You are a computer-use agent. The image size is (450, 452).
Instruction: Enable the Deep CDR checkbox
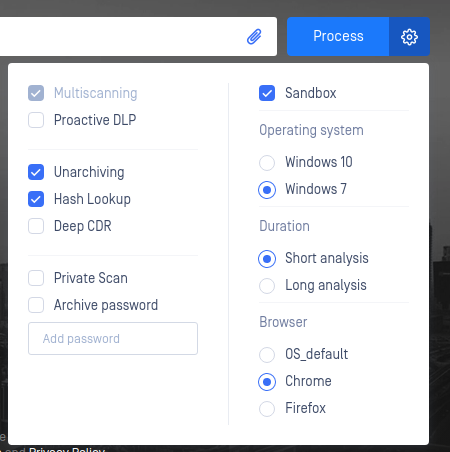coord(36,226)
